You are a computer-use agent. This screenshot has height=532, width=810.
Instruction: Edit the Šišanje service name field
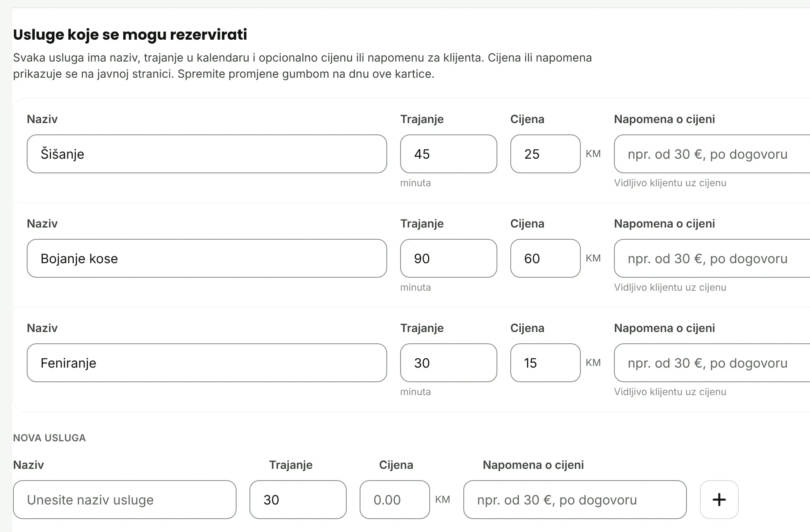pyautogui.click(x=207, y=154)
